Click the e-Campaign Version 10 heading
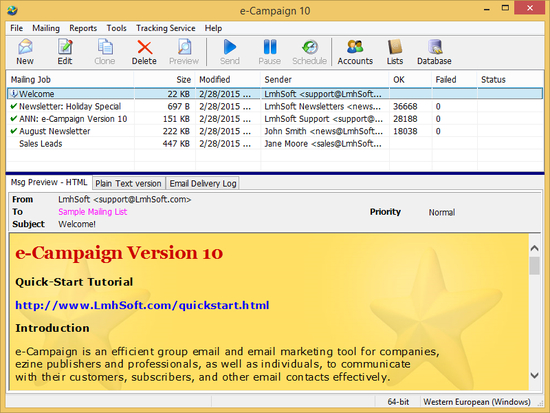This screenshot has height=413, width=550. 119,253
